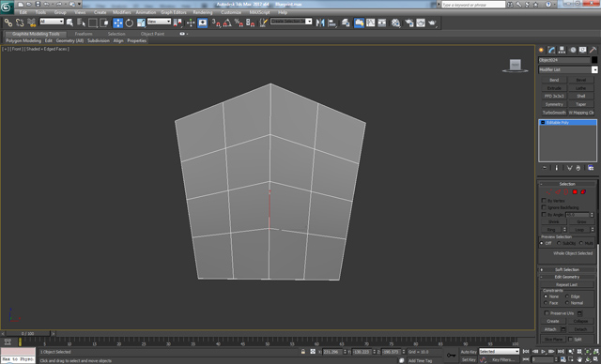Click the TurboSmooth modifier button
Screen dimensions: 601x364
554,113
